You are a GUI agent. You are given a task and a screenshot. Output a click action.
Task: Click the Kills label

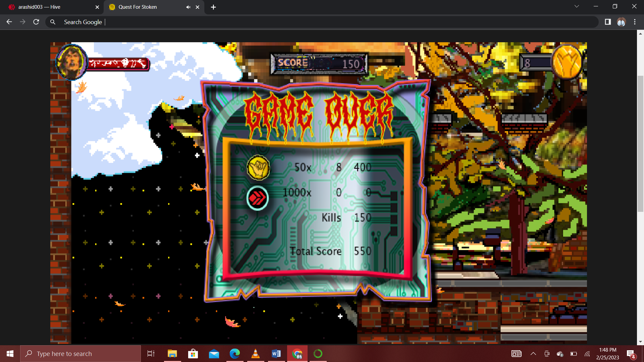[x=331, y=218]
